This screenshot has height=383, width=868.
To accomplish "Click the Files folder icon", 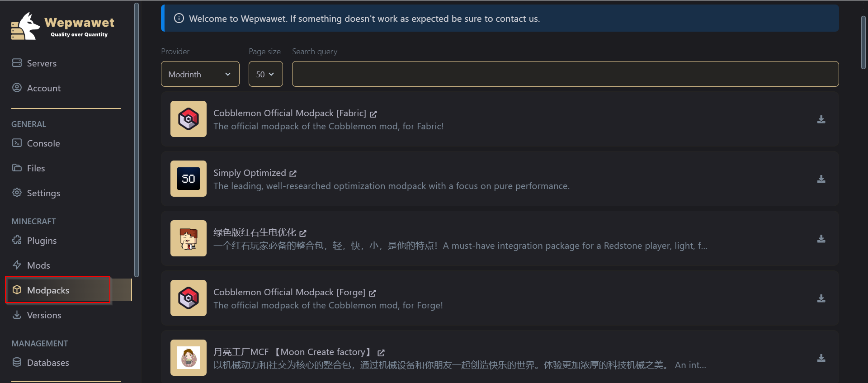I will click(17, 168).
